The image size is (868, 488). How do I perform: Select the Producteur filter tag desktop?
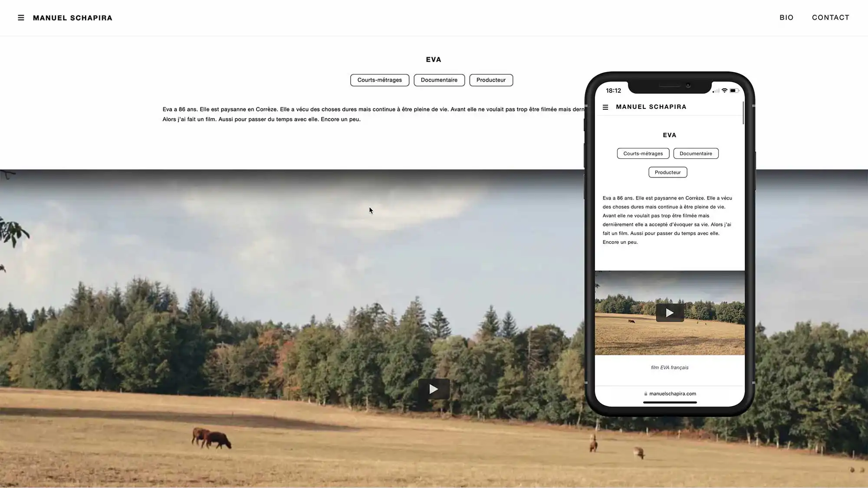click(490, 80)
